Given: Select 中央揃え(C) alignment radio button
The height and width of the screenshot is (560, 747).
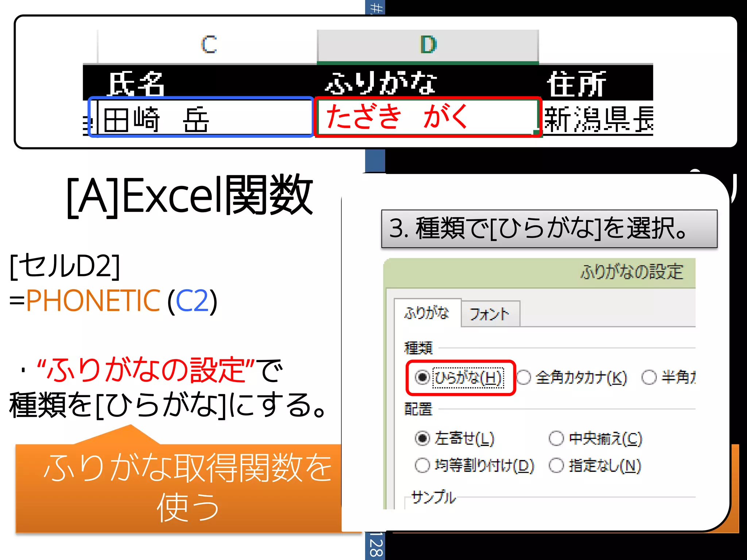Looking at the screenshot, I should click(595, 439).
